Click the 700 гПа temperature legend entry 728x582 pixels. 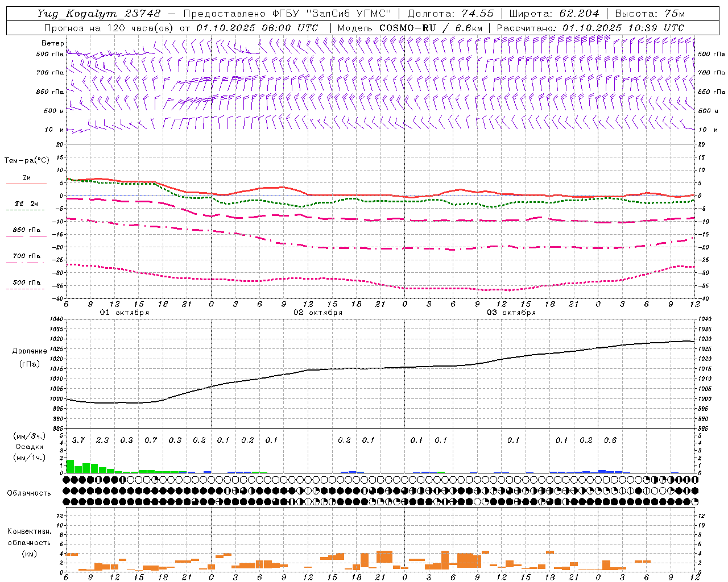pyautogui.click(x=27, y=256)
